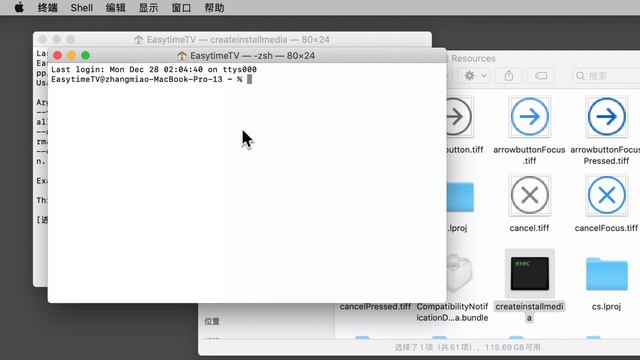The width and height of the screenshot is (640, 360).
Task: Open the 显示 menu
Action: pos(148,8)
